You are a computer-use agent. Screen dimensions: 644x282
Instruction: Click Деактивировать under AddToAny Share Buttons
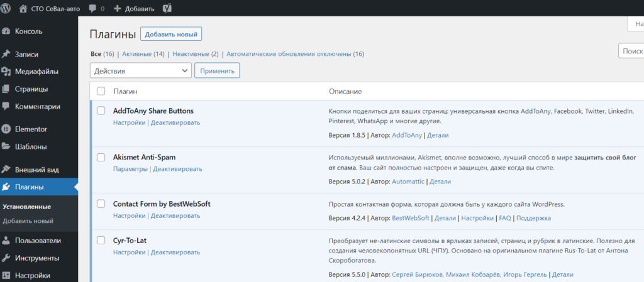point(175,122)
